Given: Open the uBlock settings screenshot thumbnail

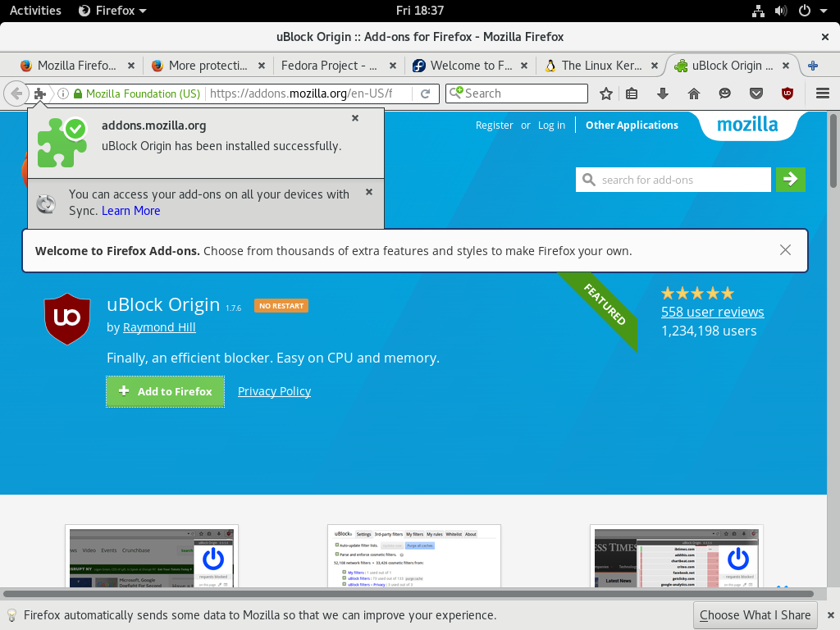Looking at the screenshot, I should click(x=414, y=556).
